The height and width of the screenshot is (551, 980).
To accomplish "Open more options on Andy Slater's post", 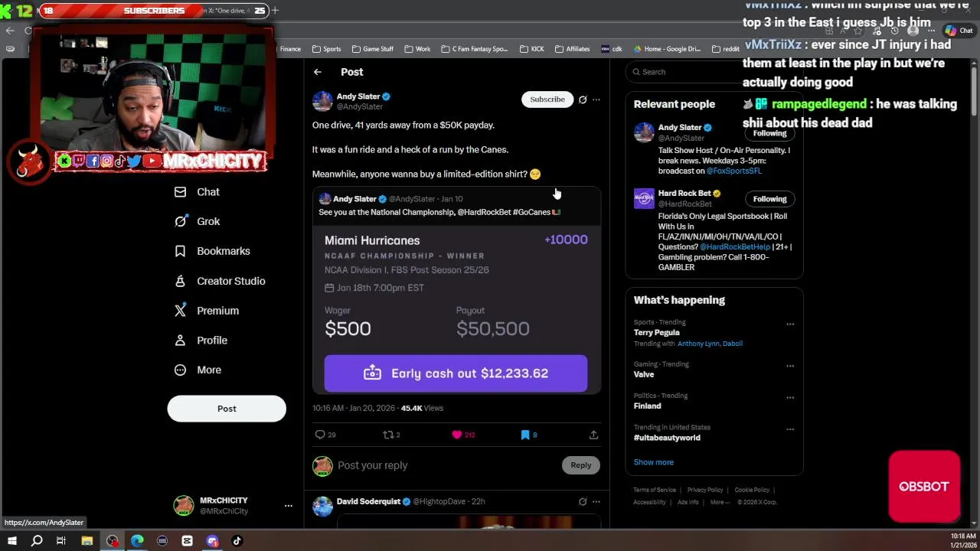I will pos(596,99).
